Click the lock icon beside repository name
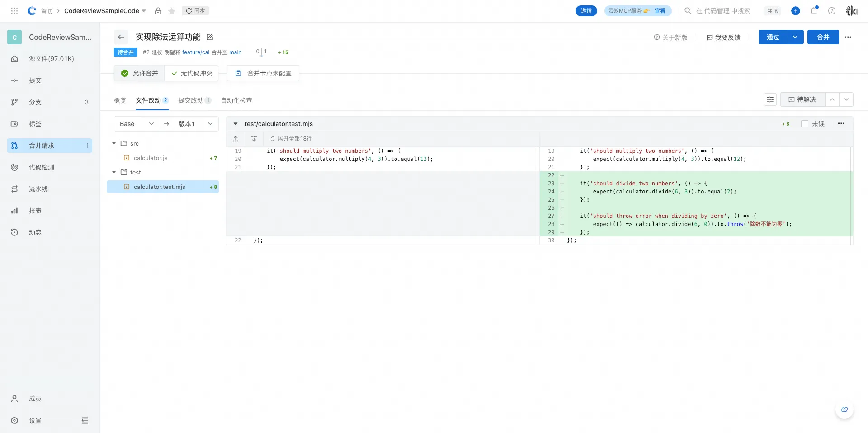This screenshot has height=433, width=868. 158,11
